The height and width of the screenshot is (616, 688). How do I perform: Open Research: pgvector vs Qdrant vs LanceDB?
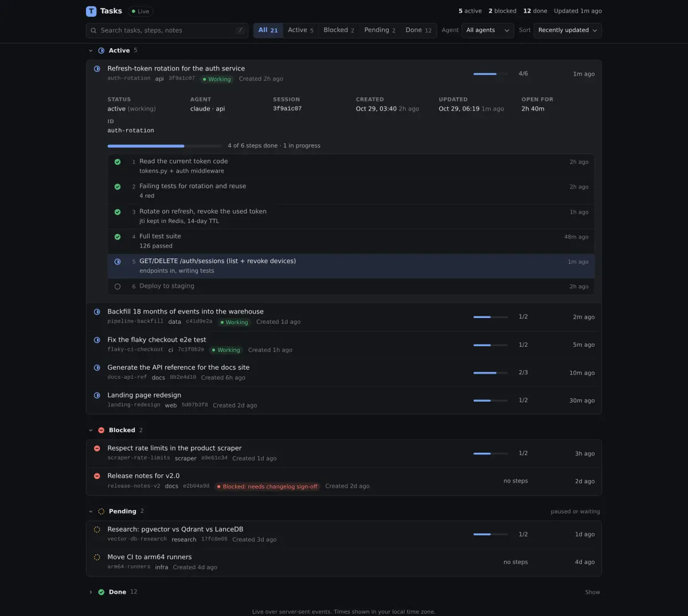344,534
